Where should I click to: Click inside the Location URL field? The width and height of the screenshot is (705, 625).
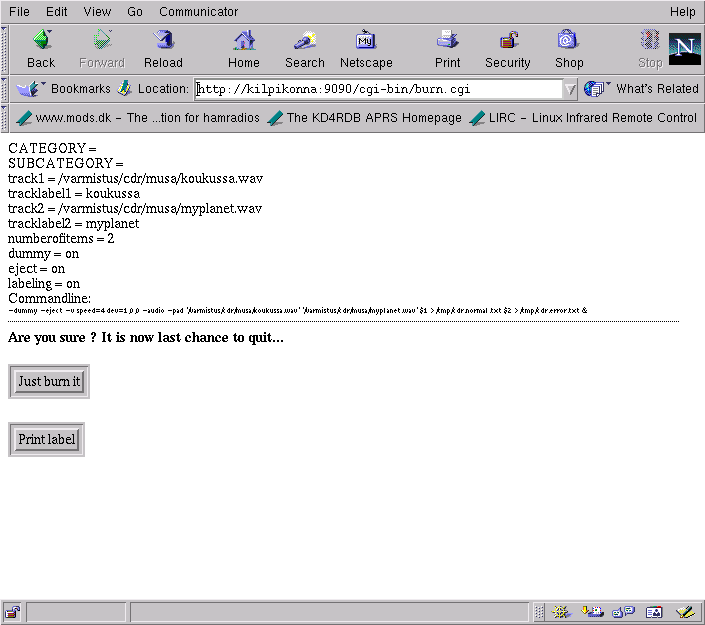(x=378, y=89)
